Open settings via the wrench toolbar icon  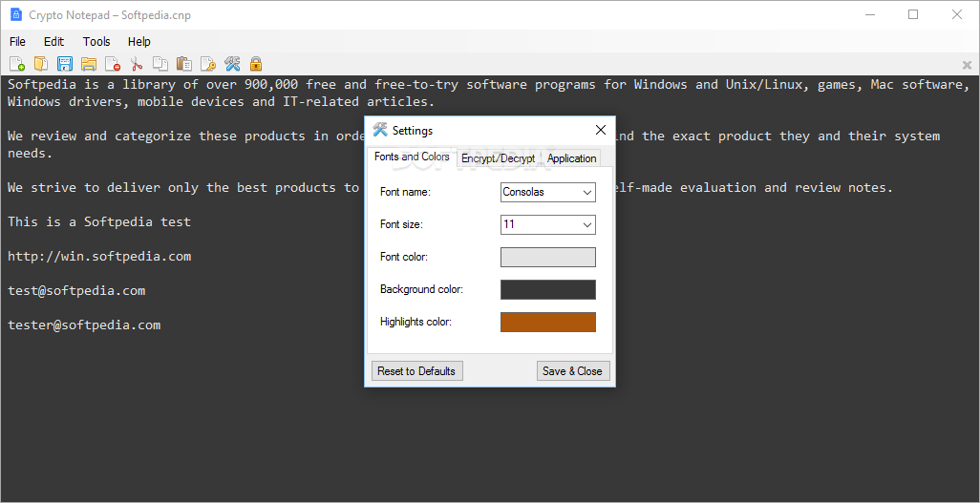pos(232,64)
